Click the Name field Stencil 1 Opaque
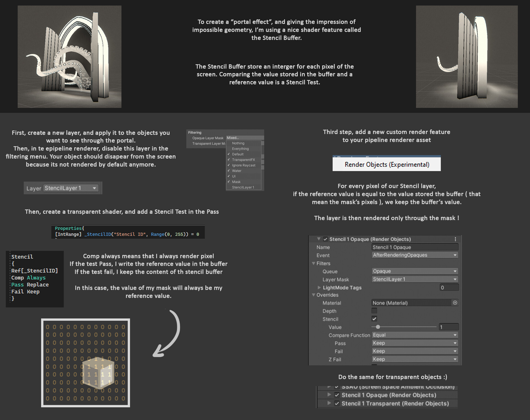Screen dimensions: 530x420 coord(415,247)
